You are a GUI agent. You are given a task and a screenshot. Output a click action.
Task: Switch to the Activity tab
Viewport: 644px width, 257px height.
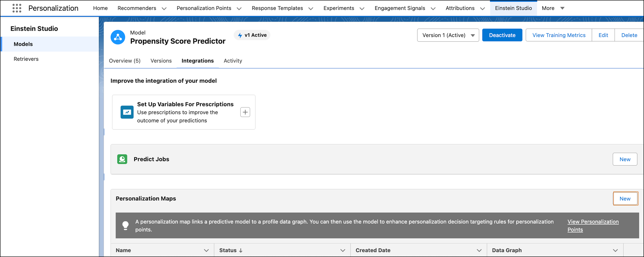[233, 61]
